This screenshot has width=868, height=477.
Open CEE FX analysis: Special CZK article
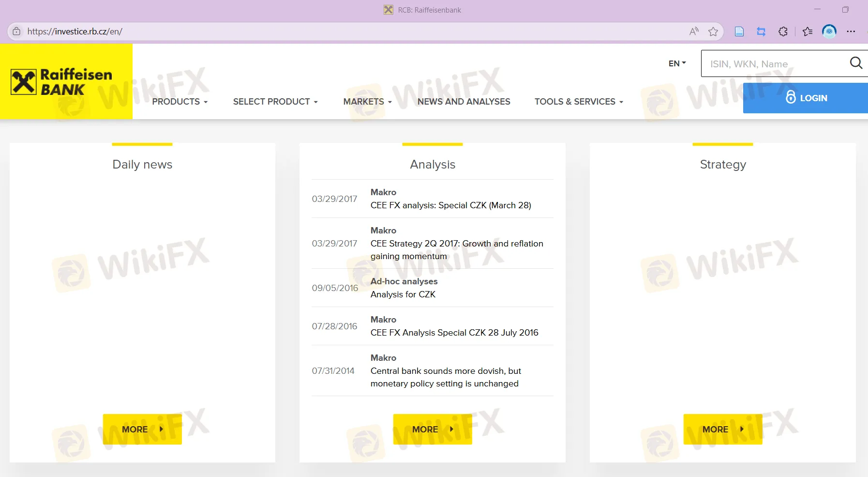tap(450, 205)
